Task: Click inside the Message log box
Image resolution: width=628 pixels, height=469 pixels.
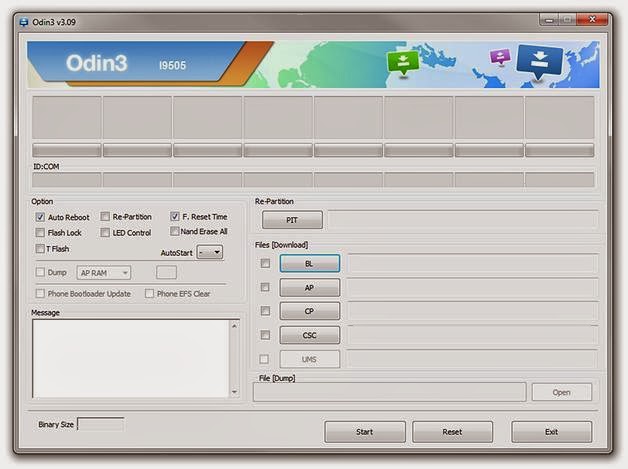Action: tap(131, 358)
